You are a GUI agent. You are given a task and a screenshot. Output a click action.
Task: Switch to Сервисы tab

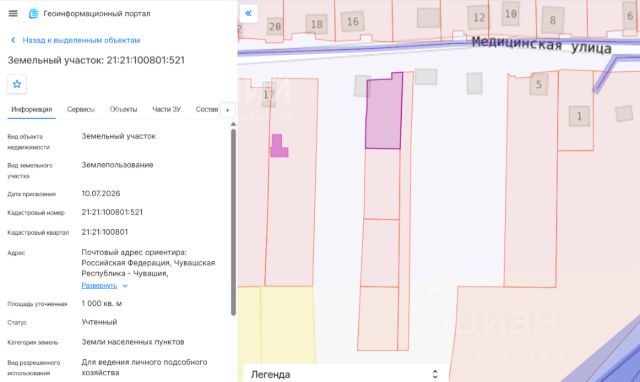click(81, 109)
